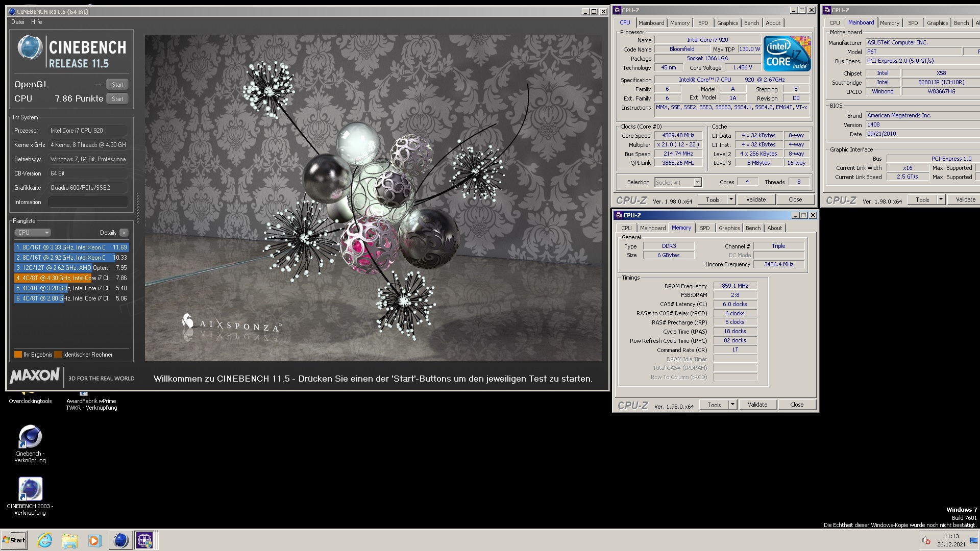Start the CPU benchmark
980x551 pixels.
(117, 99)
